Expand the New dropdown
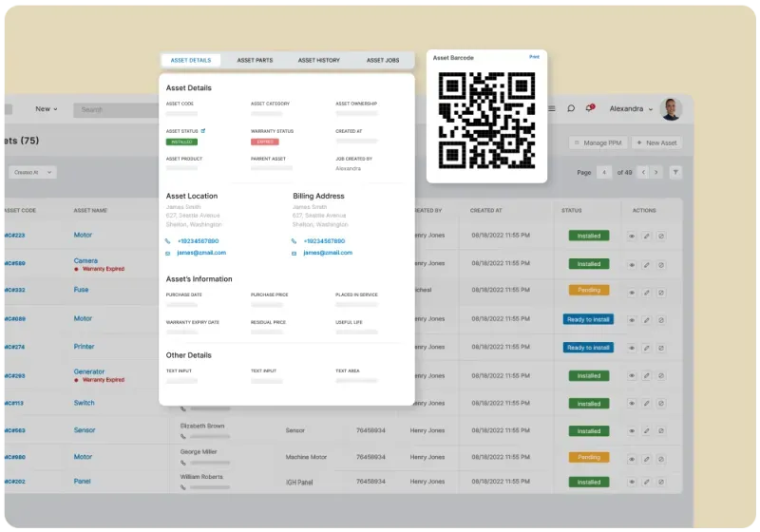 pyautogui.click(x=46, y=109)
